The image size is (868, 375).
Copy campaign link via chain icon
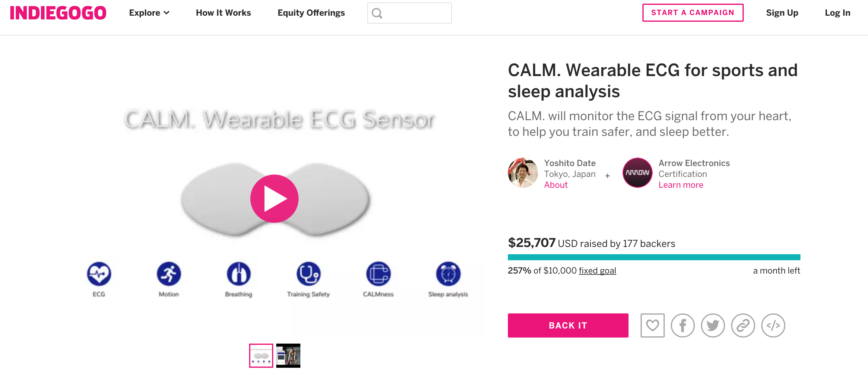tap(743, 325)
